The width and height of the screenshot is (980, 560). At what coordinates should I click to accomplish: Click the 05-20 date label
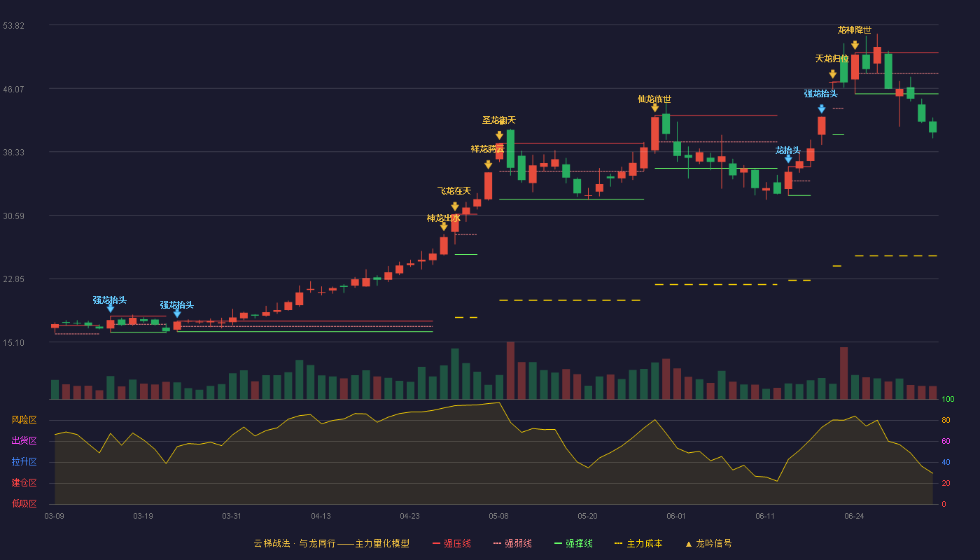pyautogui.click(x=587, y=516)
